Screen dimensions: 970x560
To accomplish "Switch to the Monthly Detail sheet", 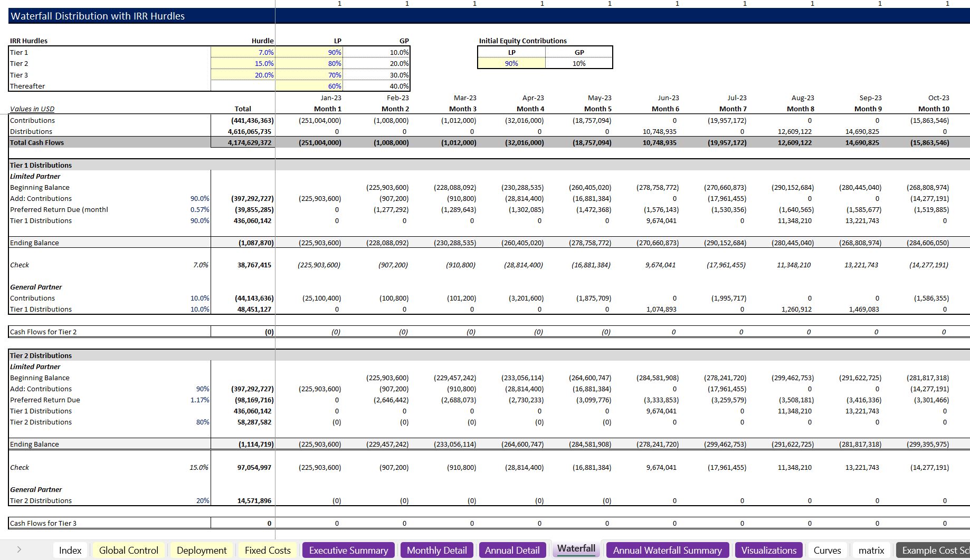I will (x=436, y=550).
